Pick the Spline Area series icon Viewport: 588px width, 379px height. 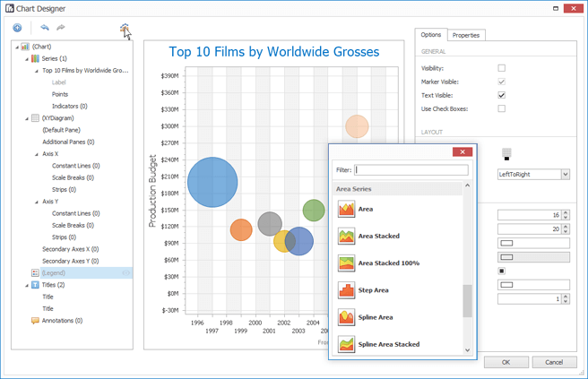point(347,317)
